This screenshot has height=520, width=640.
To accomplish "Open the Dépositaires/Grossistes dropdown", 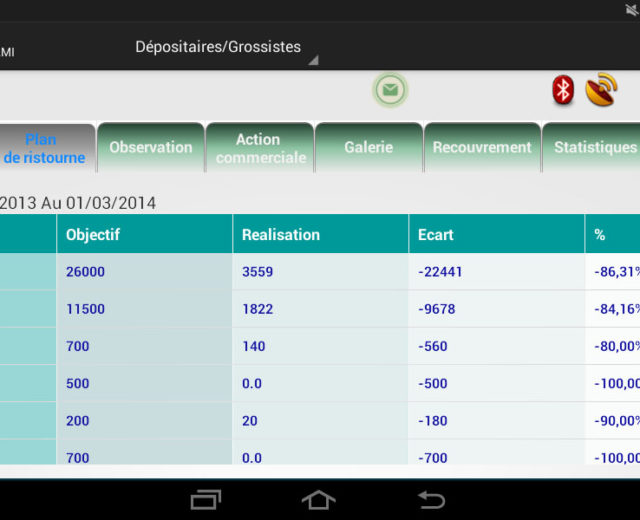I will pyautogui.click(x=224, y=48).
